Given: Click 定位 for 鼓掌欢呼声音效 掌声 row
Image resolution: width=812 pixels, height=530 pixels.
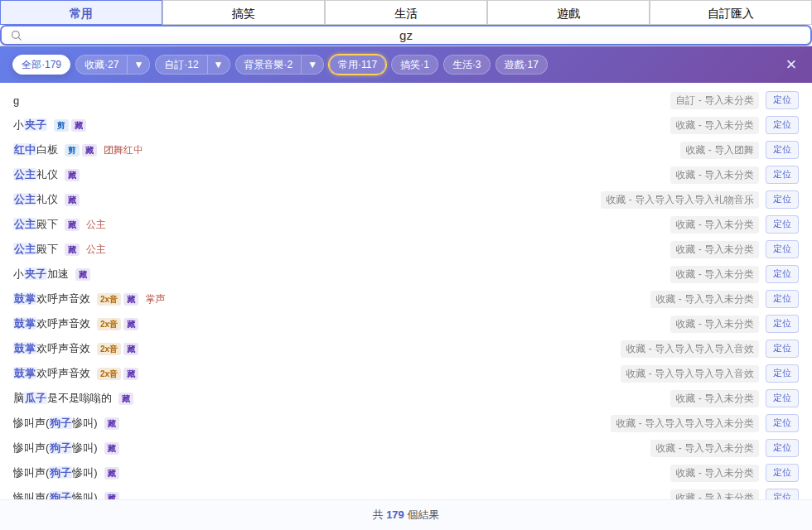Looking at the screenshot, I should click(x=782, y=299).
